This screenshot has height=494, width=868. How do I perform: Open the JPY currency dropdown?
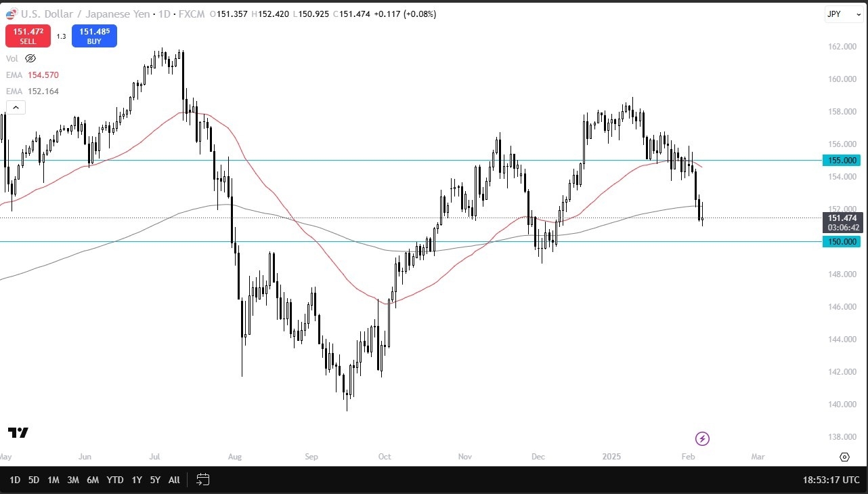pyautogui.click(x=844, y=14)
